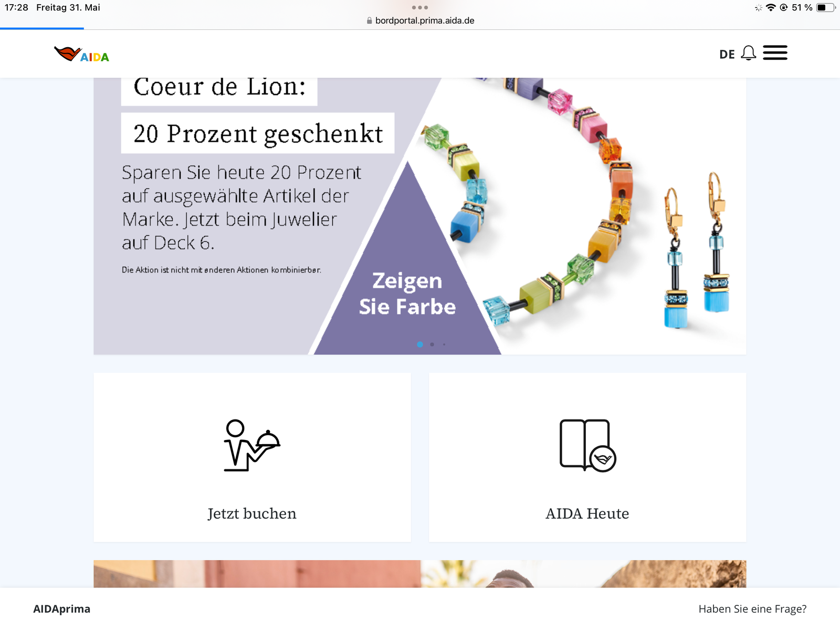Click the book icon for AIDA Heute
This screenshot has height=630, width=840.
point(587,445)
